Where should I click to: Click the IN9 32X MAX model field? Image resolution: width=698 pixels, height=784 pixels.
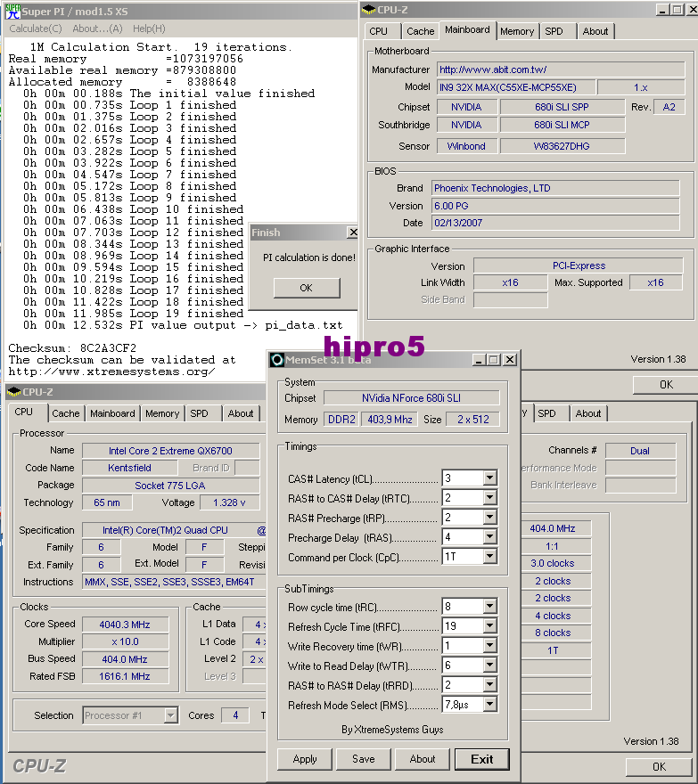click(x=516, y=87)
